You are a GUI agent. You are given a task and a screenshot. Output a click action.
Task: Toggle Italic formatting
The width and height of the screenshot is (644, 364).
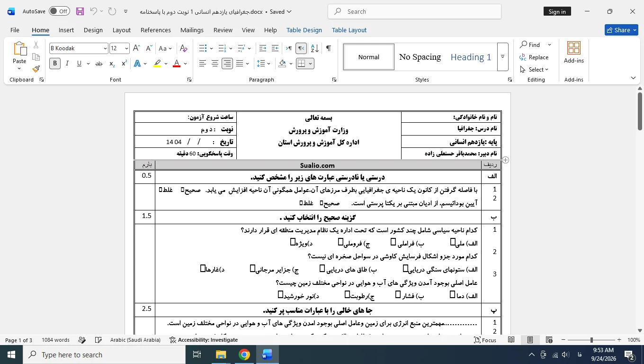(x=67, y=64)
